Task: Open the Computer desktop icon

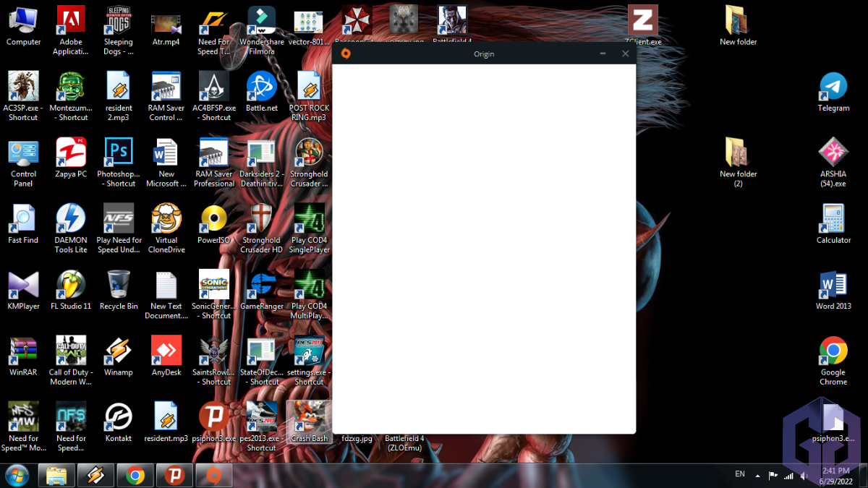Action: point(24,26)
